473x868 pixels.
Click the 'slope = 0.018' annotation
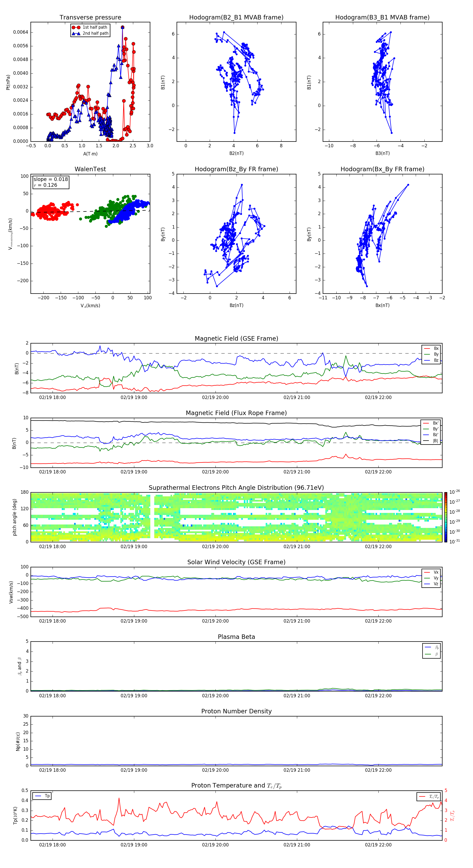tap(50, 179)
